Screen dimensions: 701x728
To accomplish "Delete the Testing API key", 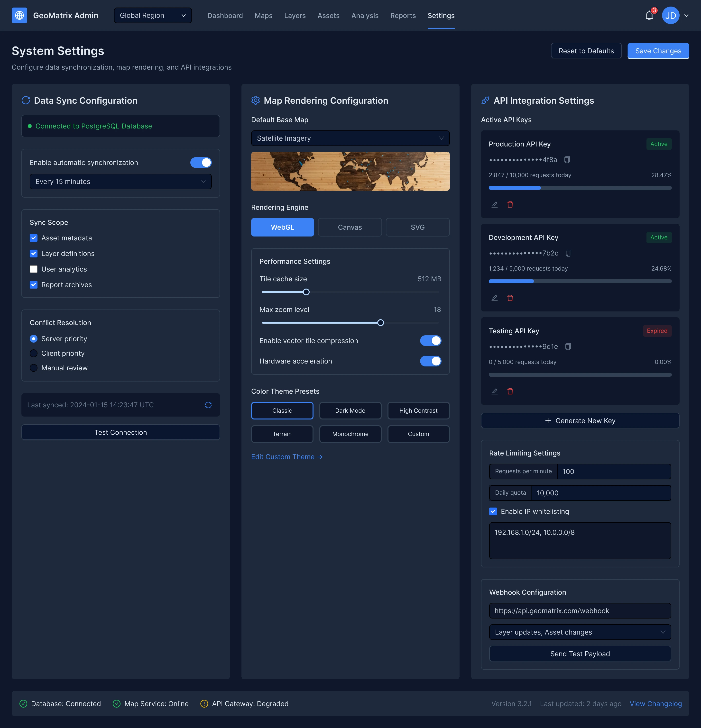I will pyautogui.click(x=510, y=391).
